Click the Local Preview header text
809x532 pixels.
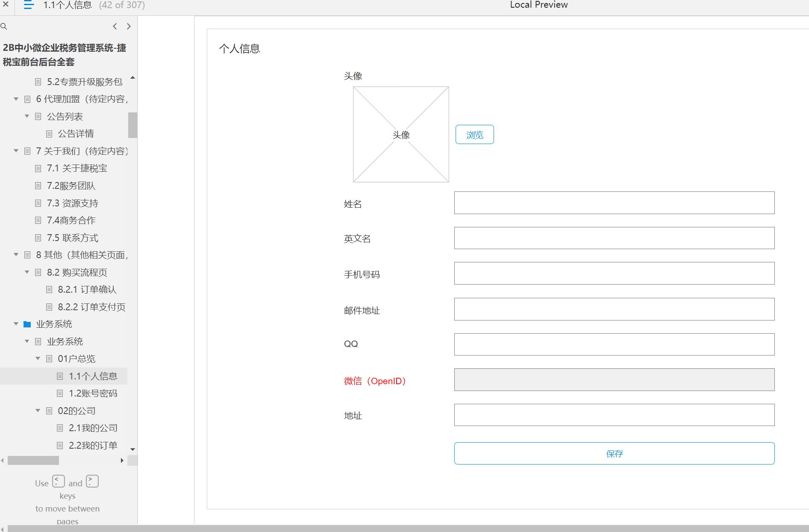(539, 5)
